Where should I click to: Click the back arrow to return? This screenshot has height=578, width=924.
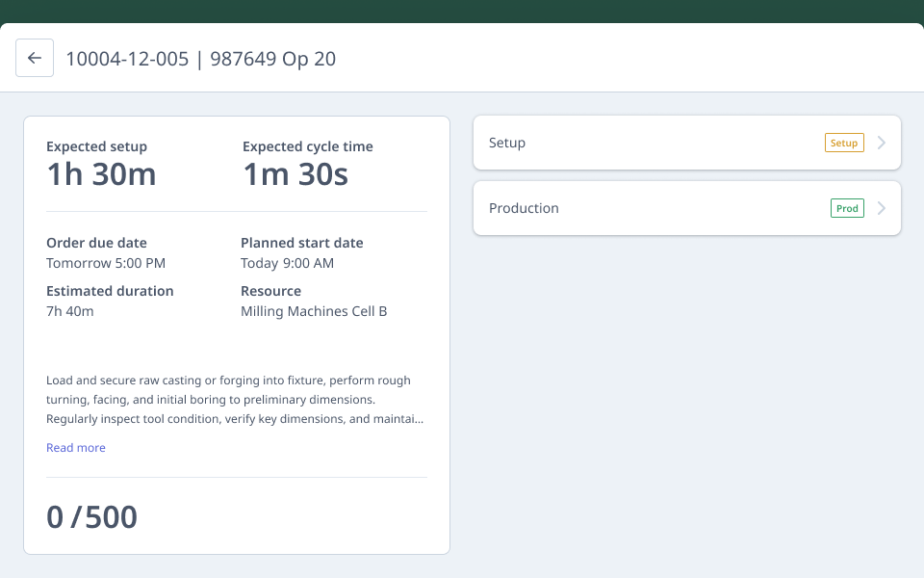35,58
